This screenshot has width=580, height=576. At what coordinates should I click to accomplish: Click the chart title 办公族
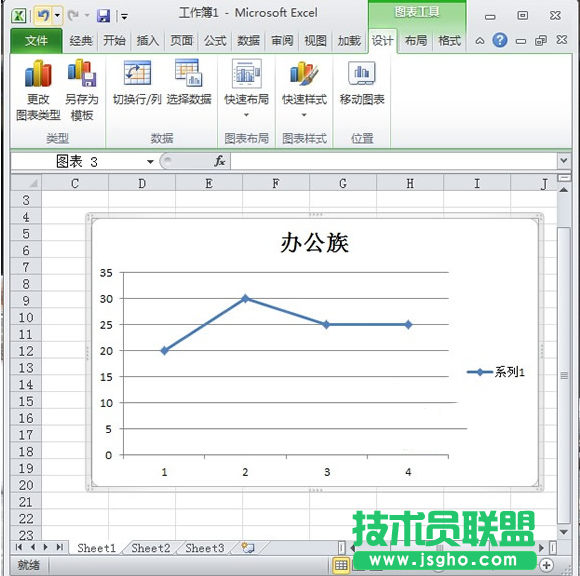tap(314, 243)
